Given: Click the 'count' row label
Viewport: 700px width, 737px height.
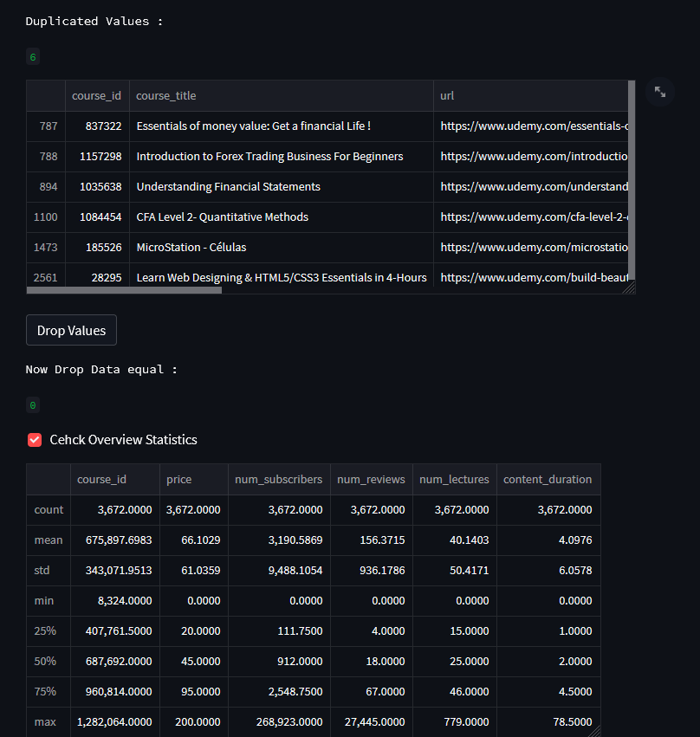Looking at the screenshot, I should (x=49, y=510).
